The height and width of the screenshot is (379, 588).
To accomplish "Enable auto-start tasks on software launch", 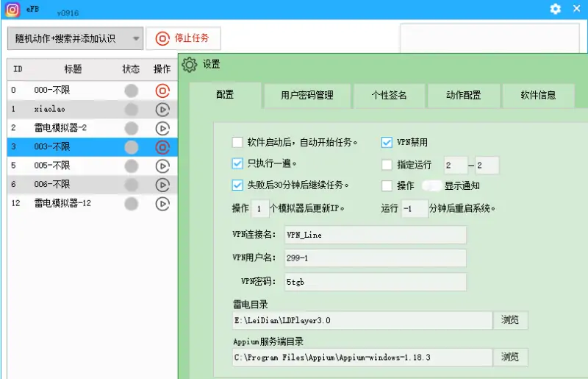I will click(237, 143).
